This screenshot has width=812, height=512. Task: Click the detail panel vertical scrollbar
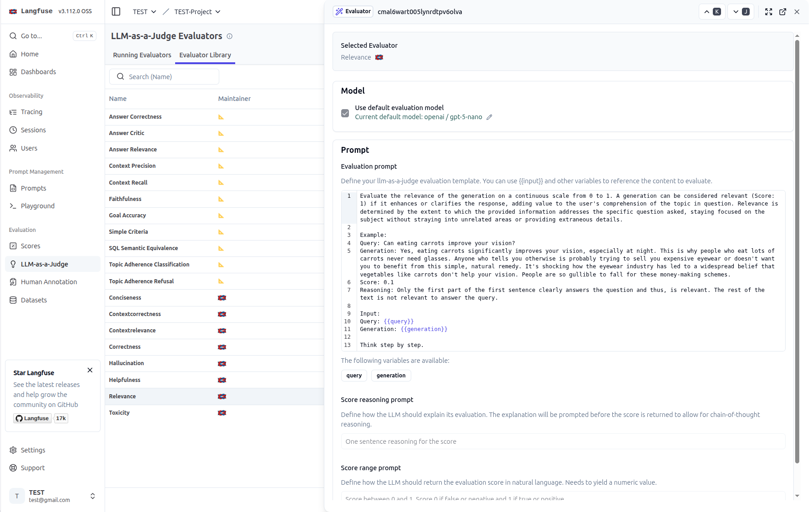click(x=797, y=251)
